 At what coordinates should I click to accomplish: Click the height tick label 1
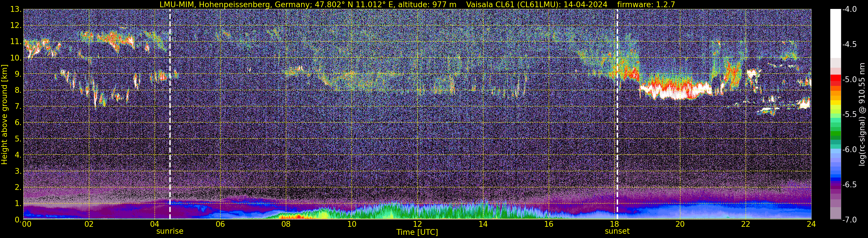pyautogui.click(x=18, y=204)
